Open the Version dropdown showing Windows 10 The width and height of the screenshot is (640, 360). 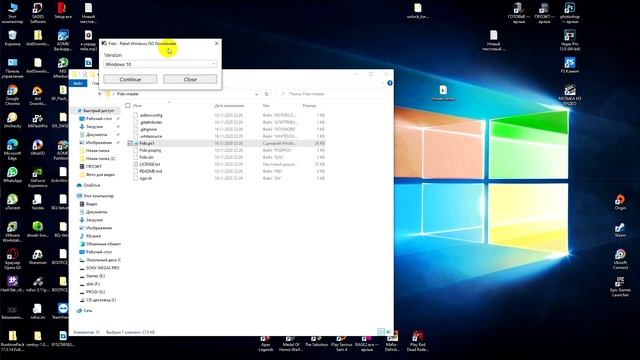160,64
